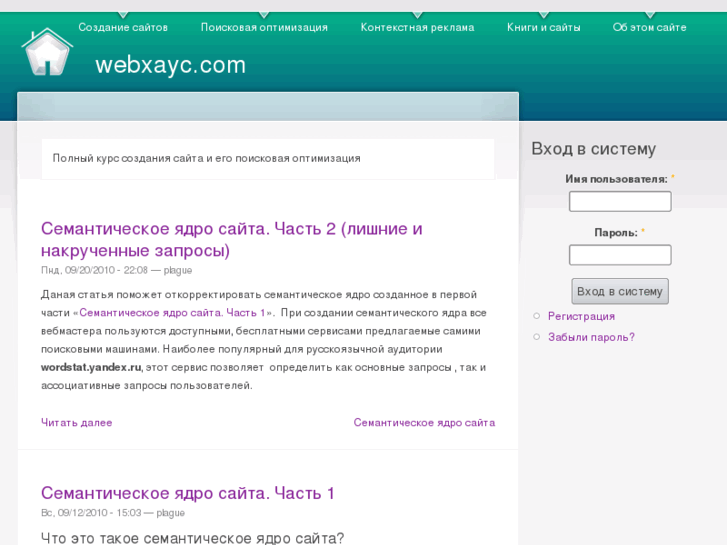Click the bullet icon beside Регистрация

coord(537,316)
